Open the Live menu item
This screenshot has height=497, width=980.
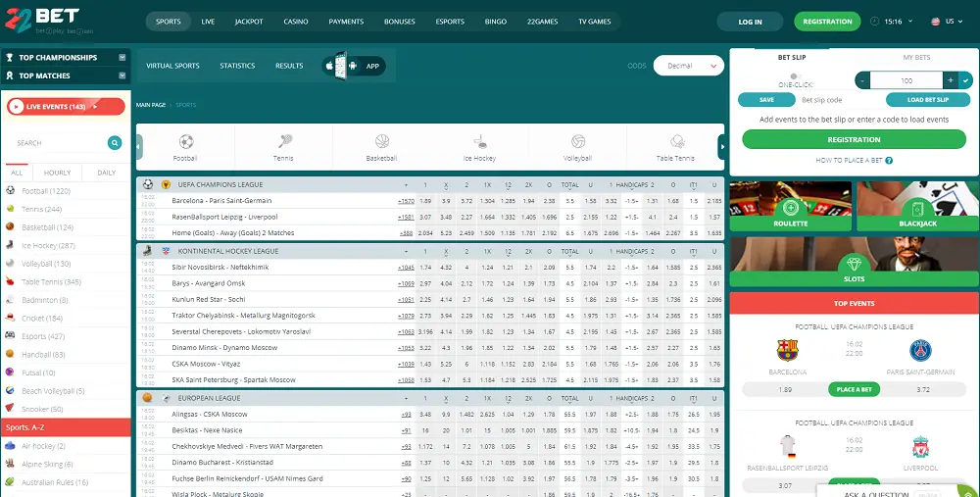(x=208, y=22)
